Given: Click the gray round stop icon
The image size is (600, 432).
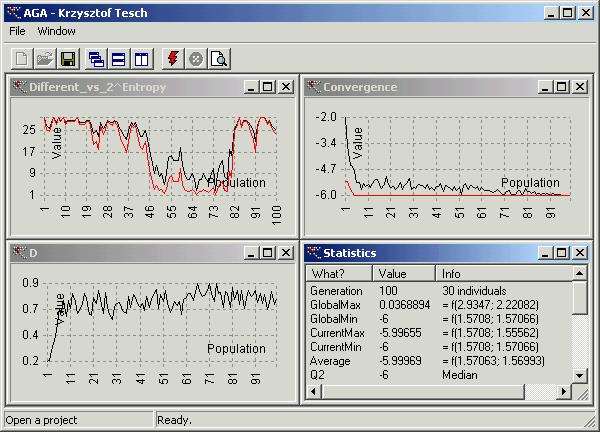Looking at the screenshot, I should point(196,59).
